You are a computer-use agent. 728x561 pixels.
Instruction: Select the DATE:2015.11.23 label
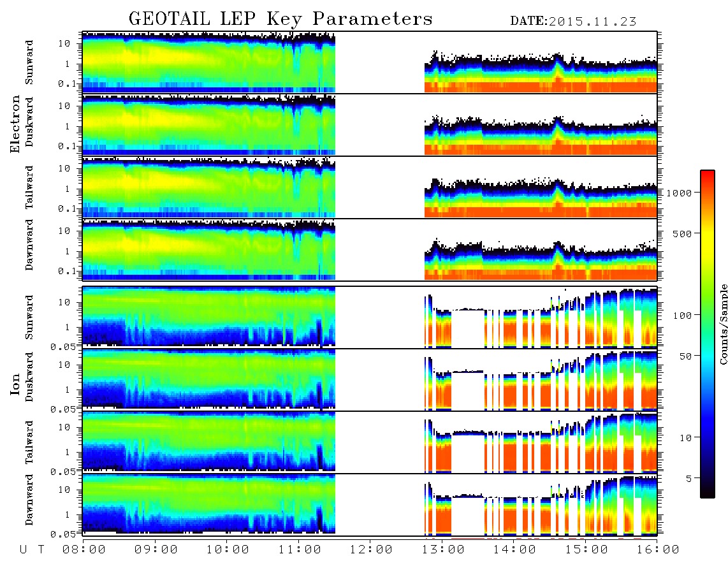click(x=573, y=22)
